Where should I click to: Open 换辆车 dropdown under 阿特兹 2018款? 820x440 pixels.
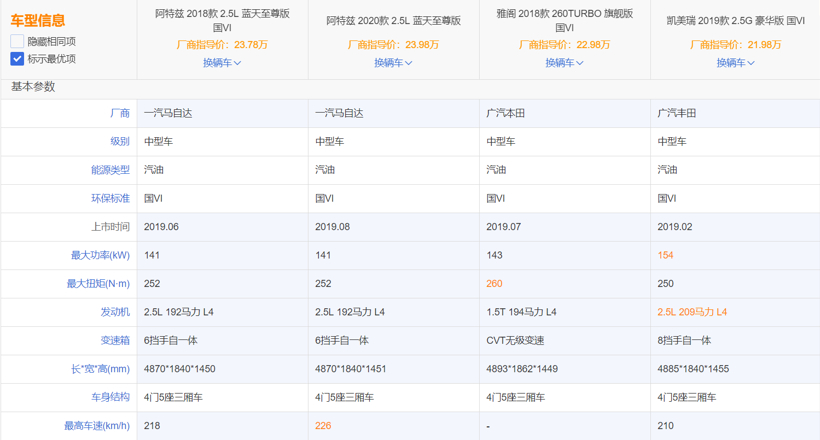coord(222,63)
